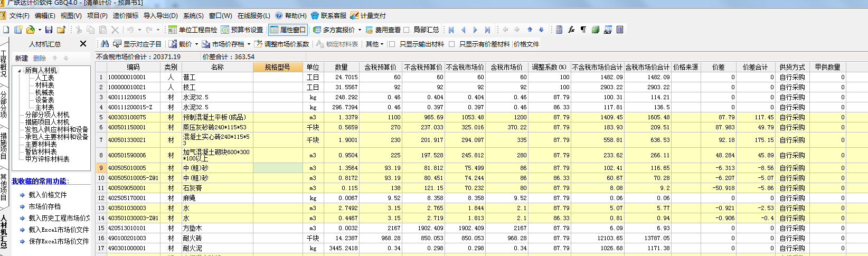
Task: Click the Undo arrow icon
Action: click(130, 30)
